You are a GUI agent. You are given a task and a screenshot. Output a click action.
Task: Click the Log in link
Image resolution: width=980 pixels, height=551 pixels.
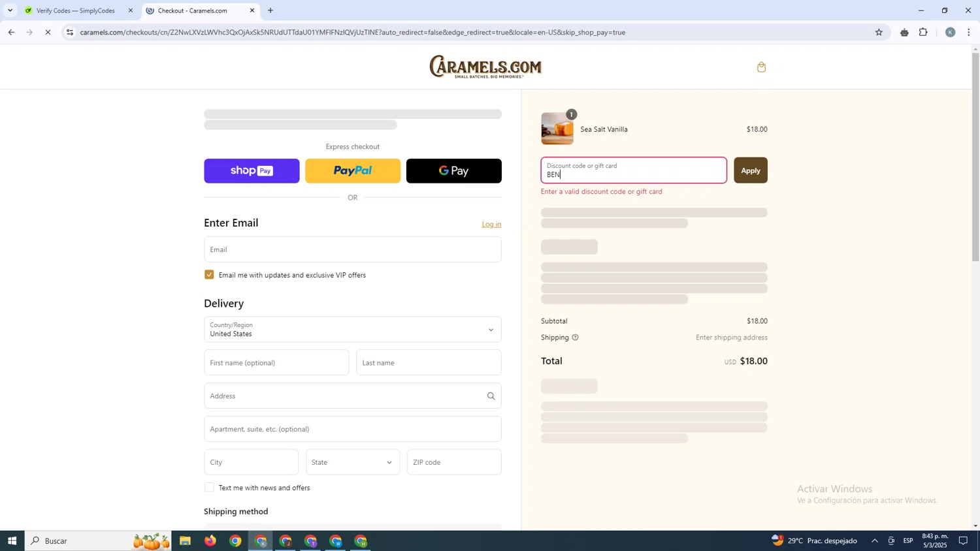[491, 225]
